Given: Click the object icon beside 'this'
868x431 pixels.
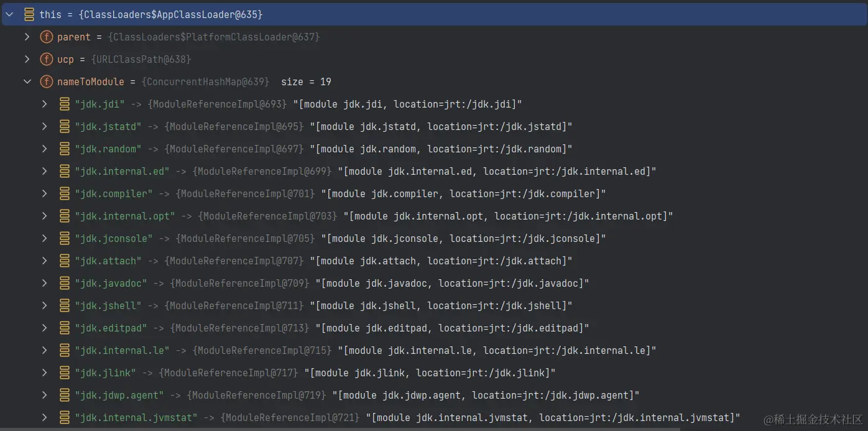Looking at the screenshot, I should pos(28,14).
